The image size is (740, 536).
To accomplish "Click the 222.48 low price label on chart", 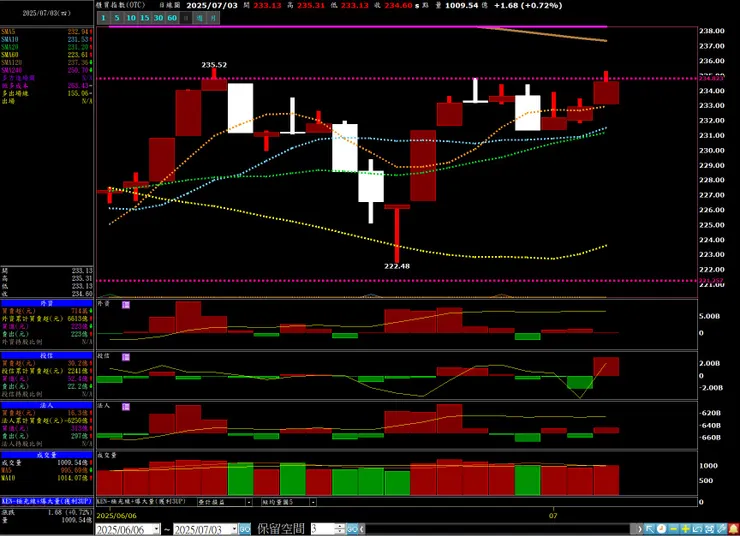I will pos(397,266).
